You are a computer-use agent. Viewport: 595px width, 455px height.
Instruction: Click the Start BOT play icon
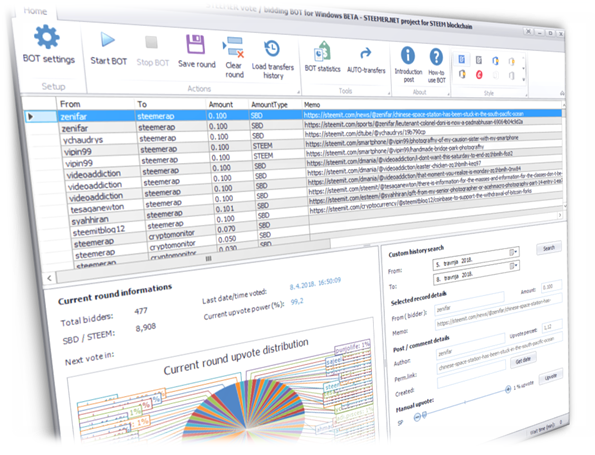107,40
